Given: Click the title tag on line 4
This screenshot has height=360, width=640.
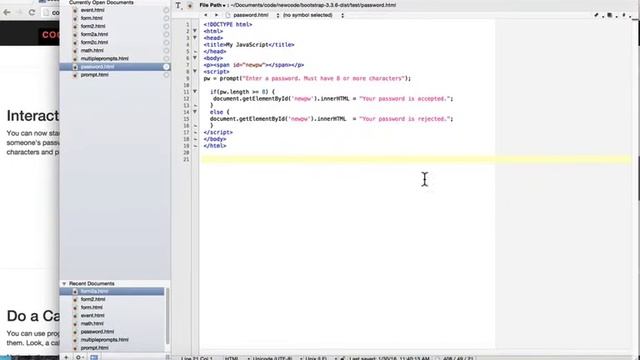Looking at the screenshot, I should click(x=249, y=44).
